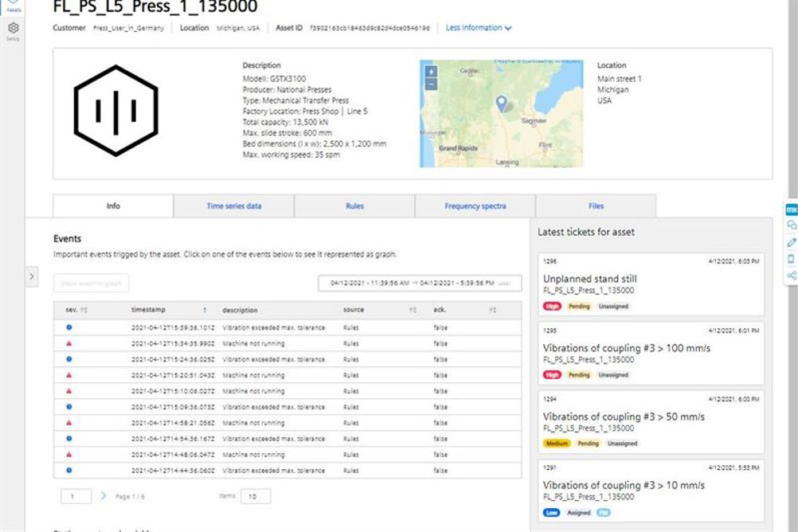Open the Frequency spectra tab
The width and height of the screenshot is (798, 532).
point(475,205)
